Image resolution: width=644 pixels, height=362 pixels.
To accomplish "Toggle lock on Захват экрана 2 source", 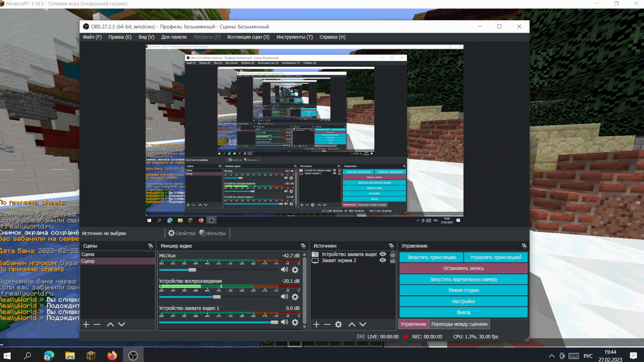I will click(392, 260).
